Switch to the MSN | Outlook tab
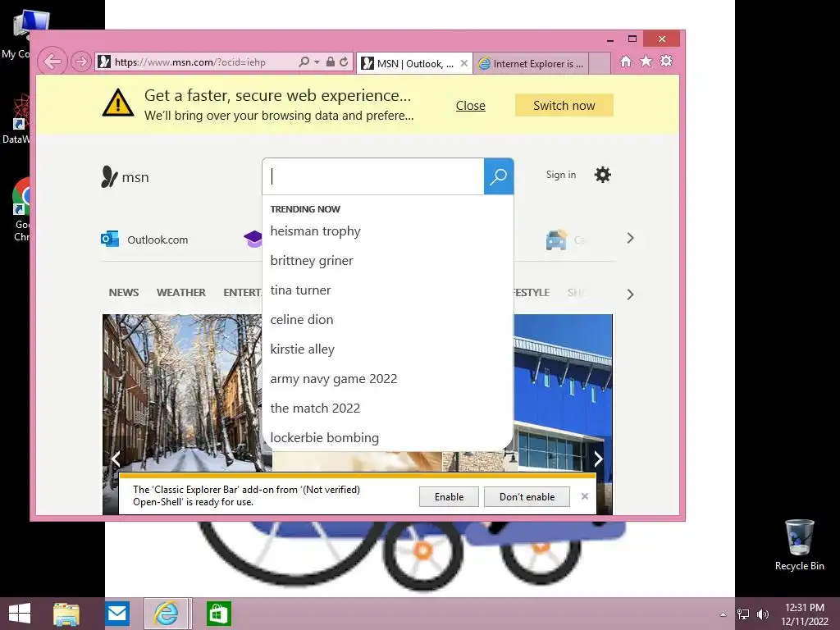The width and height of the screenshot is (840, 630). tap(414, 63)
